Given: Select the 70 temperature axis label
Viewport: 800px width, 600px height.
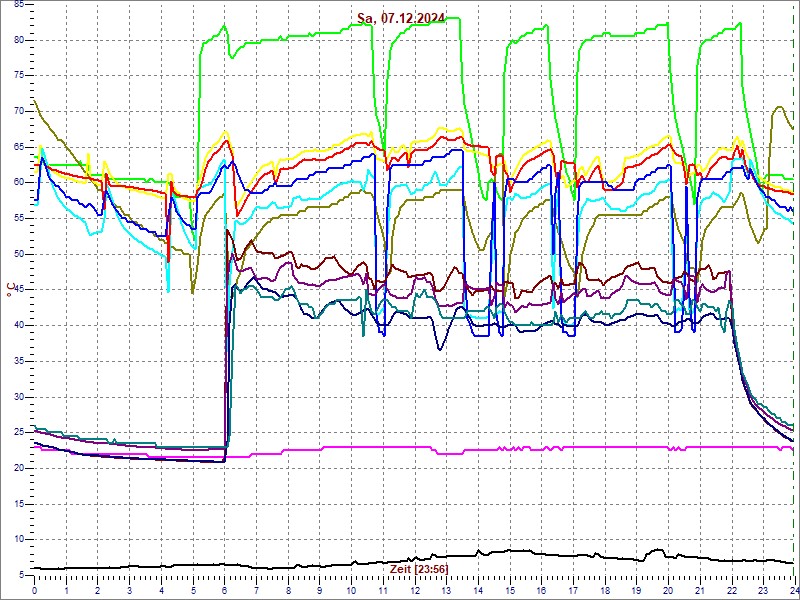Looking at the screenshot, I should [x=19, y=111].
